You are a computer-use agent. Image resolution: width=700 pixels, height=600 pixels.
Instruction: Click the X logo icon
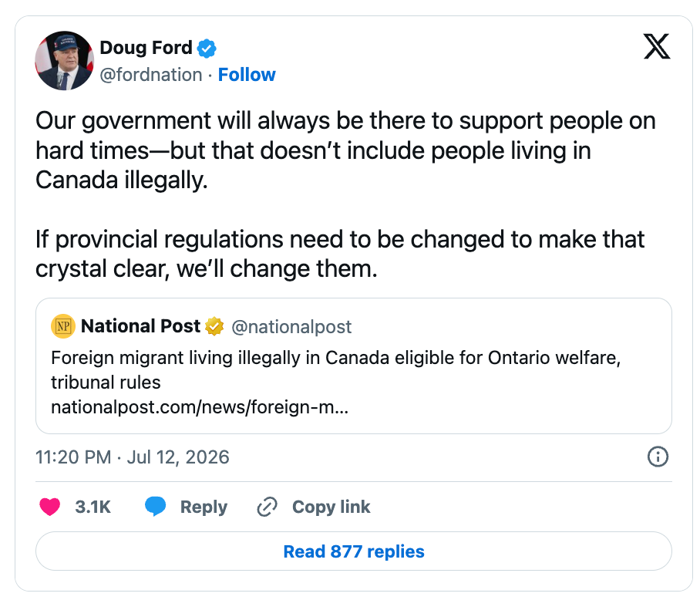(x=656, y=46)
